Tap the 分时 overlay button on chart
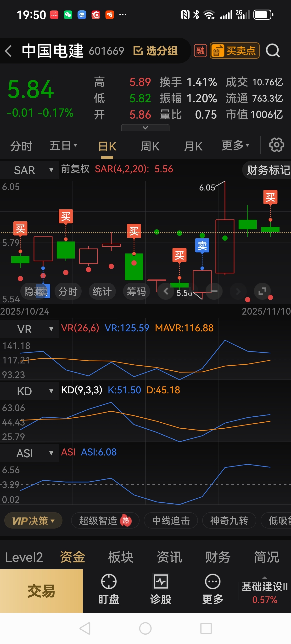Screen dimensions: 291x644 tap(68, 291)
